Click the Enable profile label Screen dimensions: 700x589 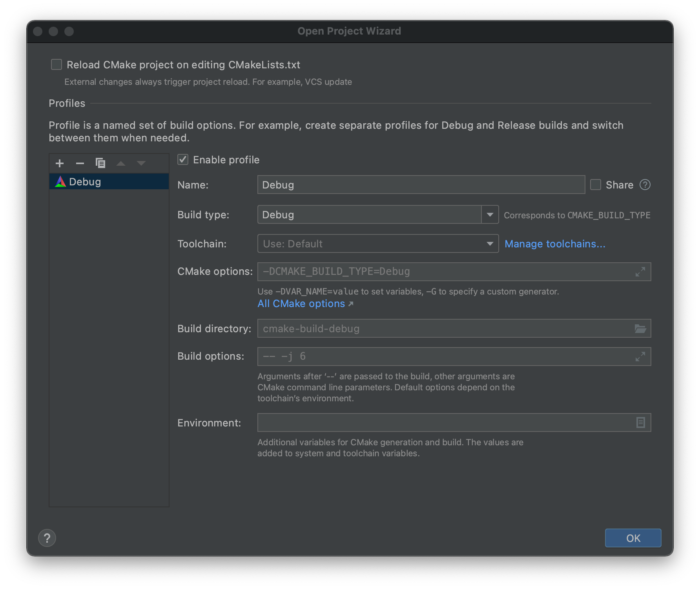point(226,160)
